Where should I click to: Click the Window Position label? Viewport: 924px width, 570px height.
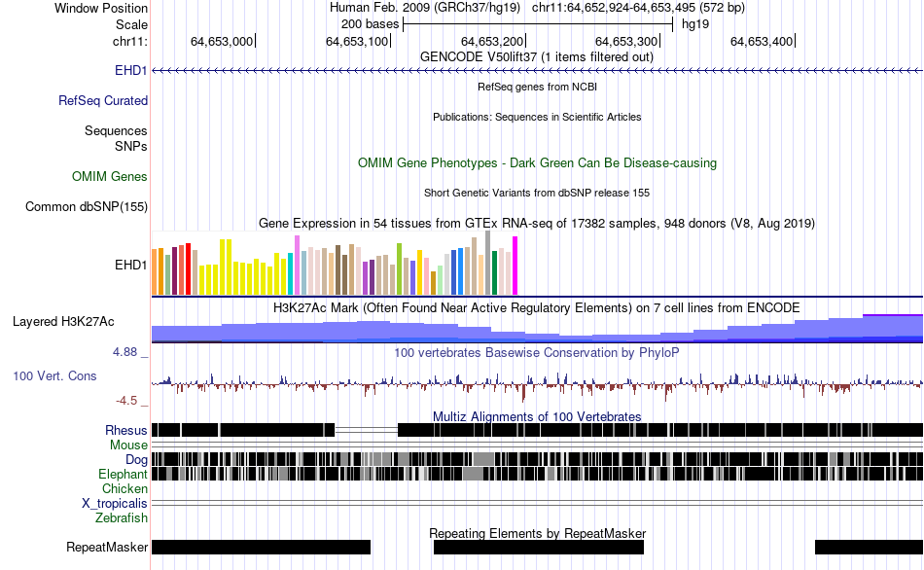click(101, 8)
